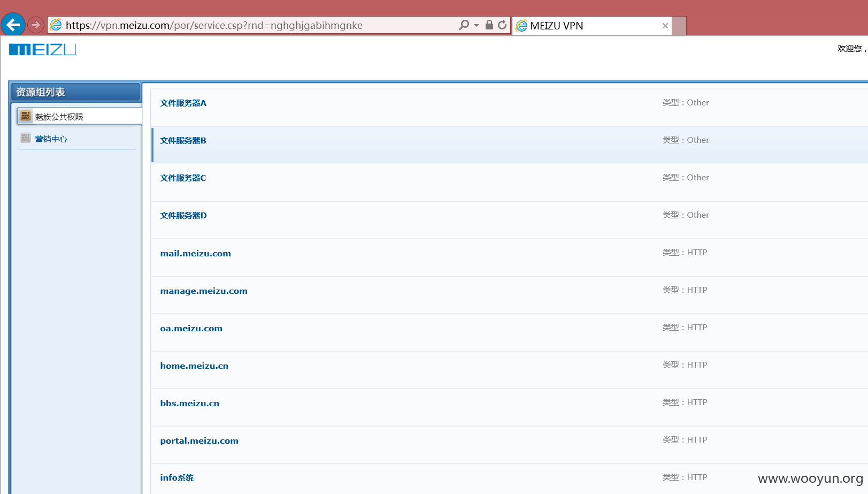
Task: Click the 魅族公共权限 group icon
Action: point(26,116)
